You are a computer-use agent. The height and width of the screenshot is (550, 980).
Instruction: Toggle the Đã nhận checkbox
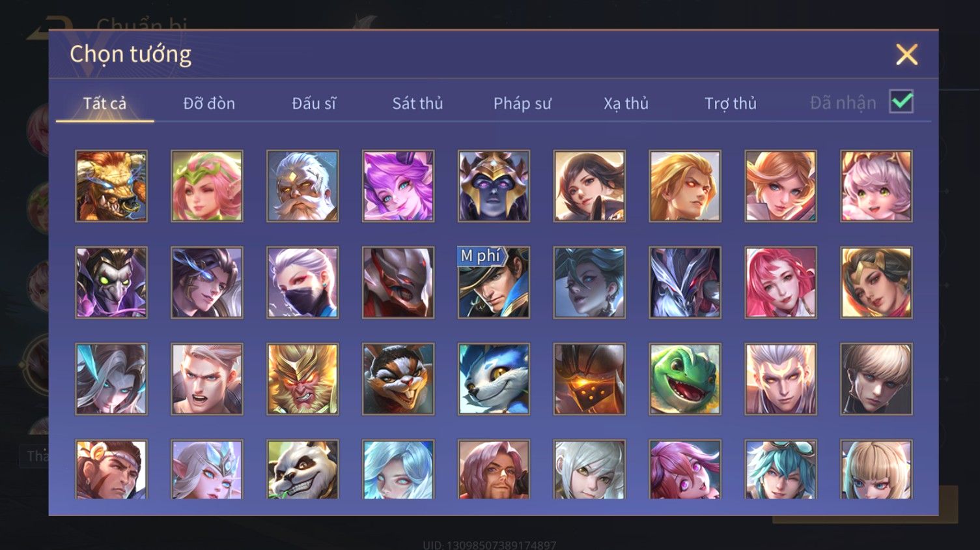(x=901, y=102)
